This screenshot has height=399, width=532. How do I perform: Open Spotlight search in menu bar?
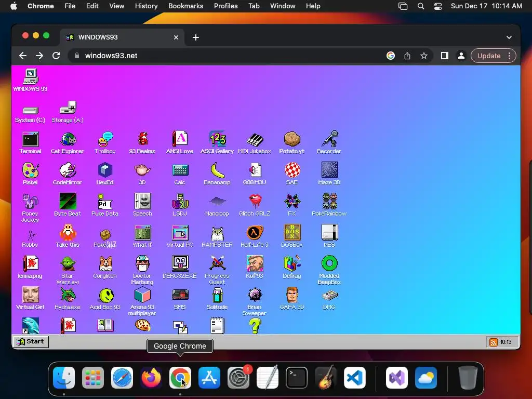tap(421, 6)
